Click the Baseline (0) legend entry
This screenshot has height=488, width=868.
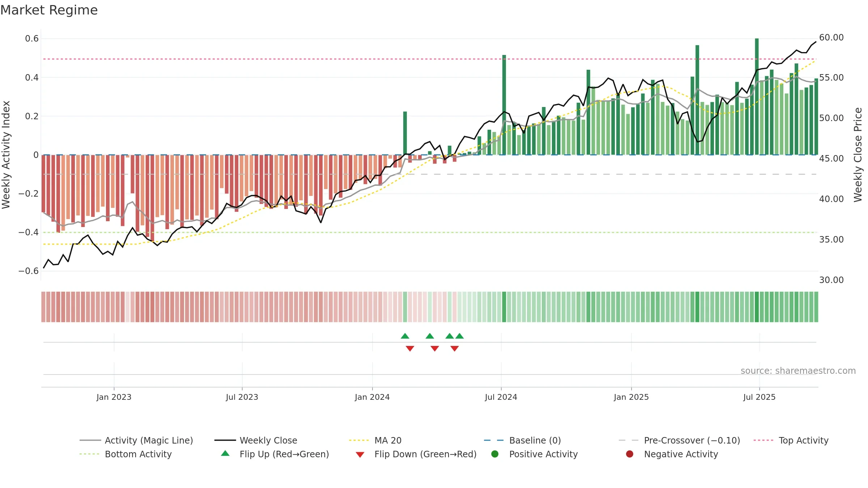(522, 440)
